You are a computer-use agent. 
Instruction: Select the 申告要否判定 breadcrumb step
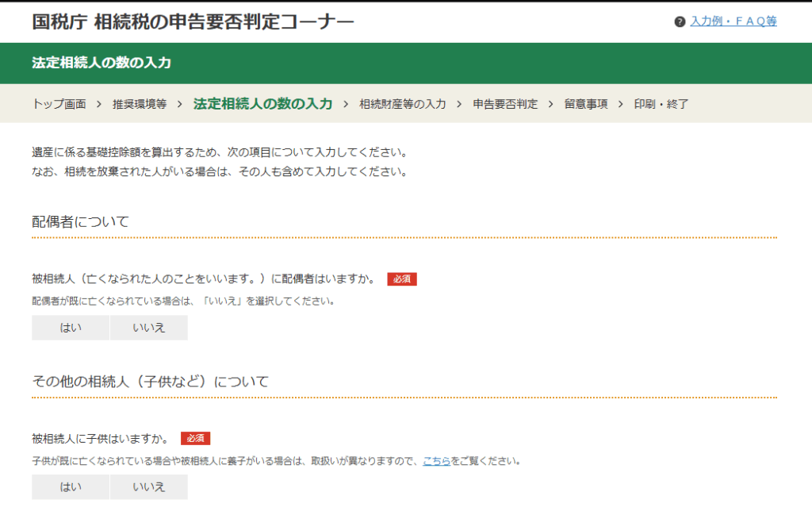coord(505,104)
